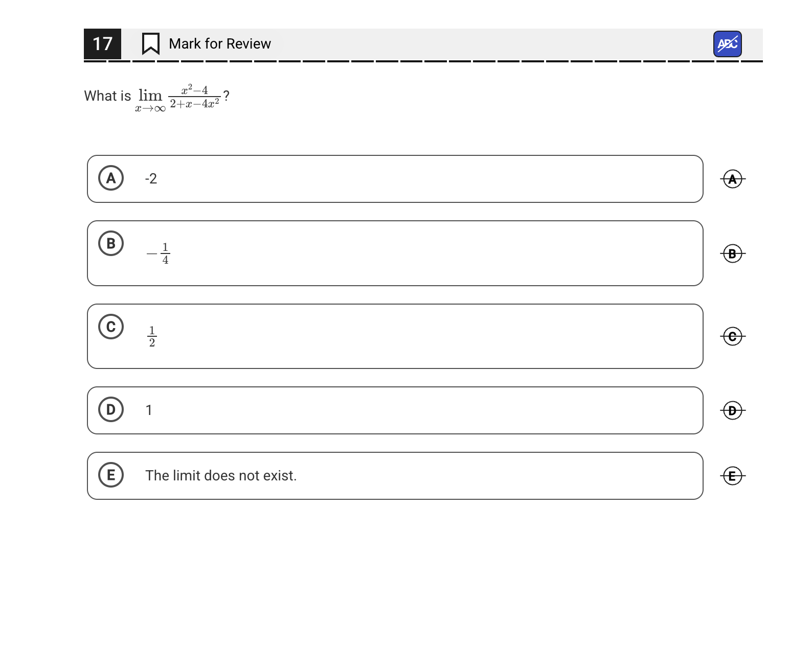Choose answer E circle letter
The width and height of the screenshot is (812, 647).
coord(111,475)
